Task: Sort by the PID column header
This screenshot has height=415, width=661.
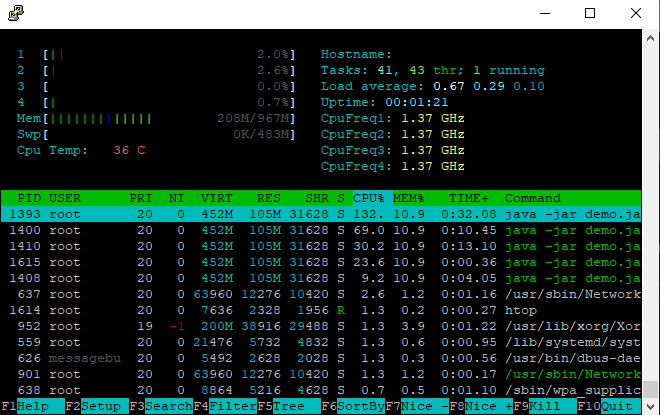Action: 29,198
